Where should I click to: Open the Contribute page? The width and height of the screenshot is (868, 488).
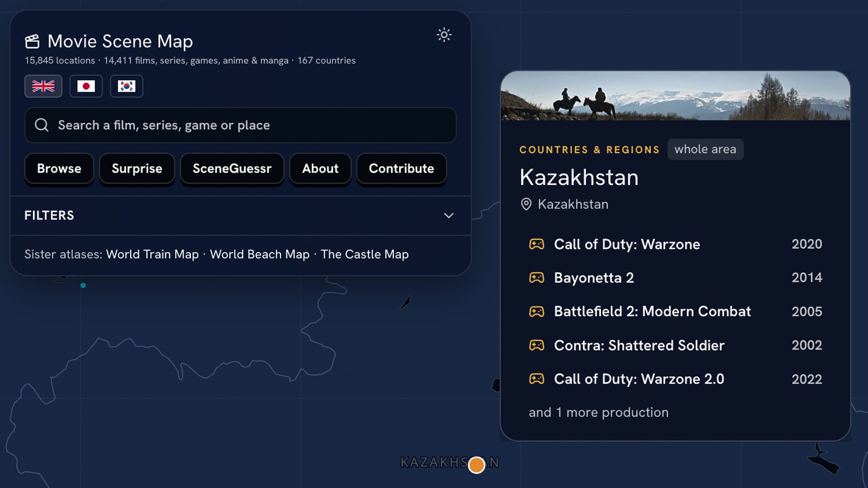pyautogui.click(x=401, y=169)
